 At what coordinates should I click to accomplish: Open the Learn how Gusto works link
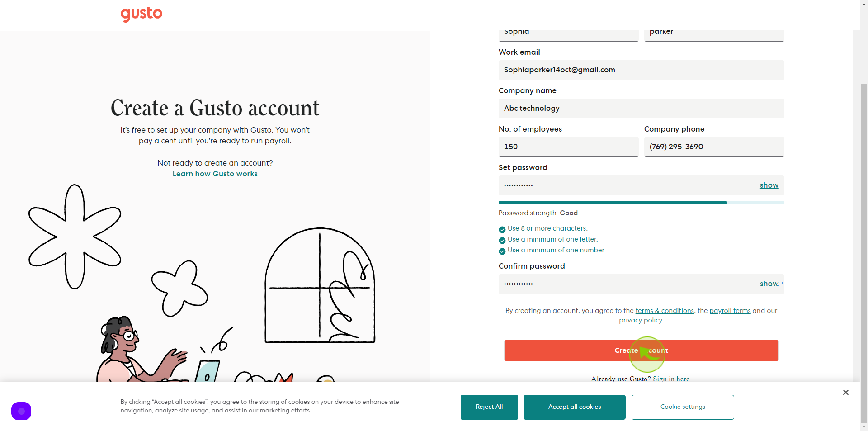215,174
